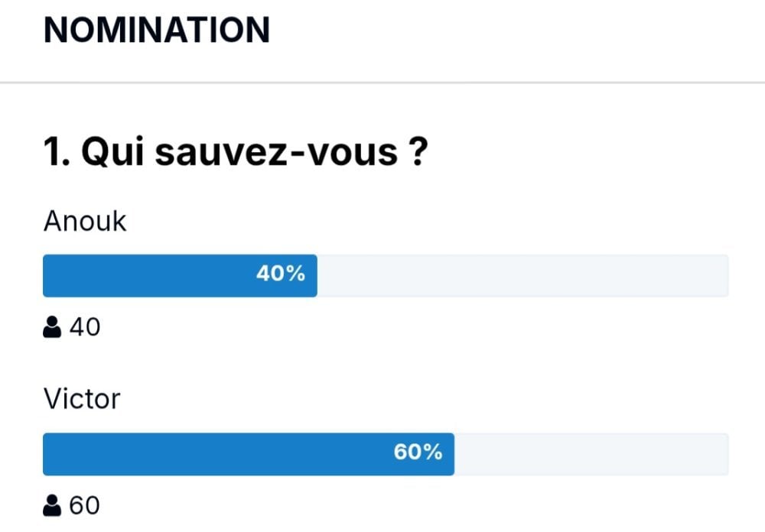This screenshot has width=765, height=532.
Task: Choose the Anouk option label
Action: click(x=85, y=221)
